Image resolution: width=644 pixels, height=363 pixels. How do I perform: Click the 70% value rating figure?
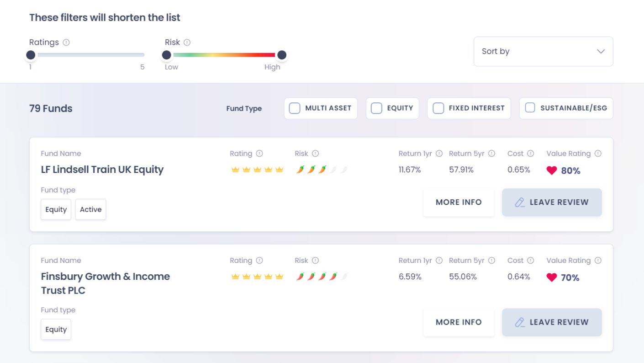[570, 278]
